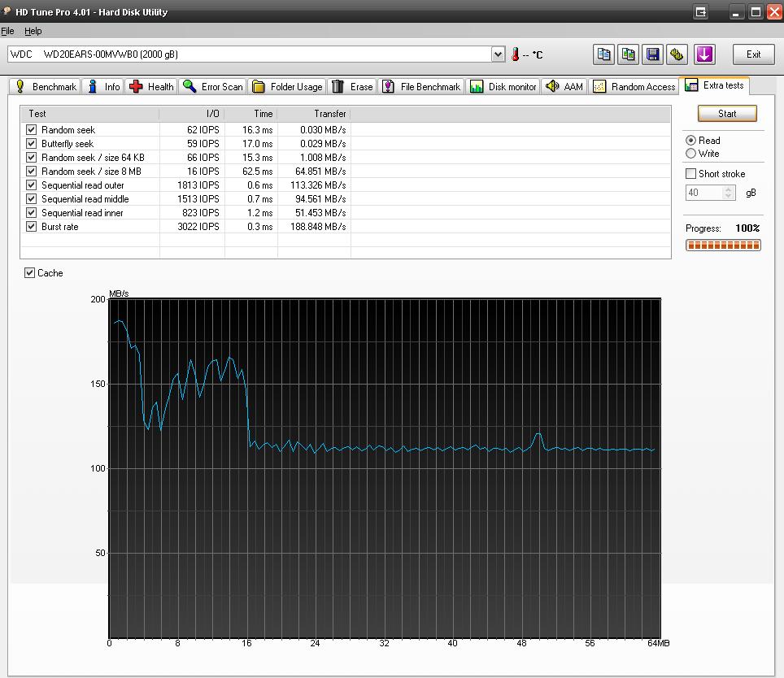Open the Help menu

[33, 31]
